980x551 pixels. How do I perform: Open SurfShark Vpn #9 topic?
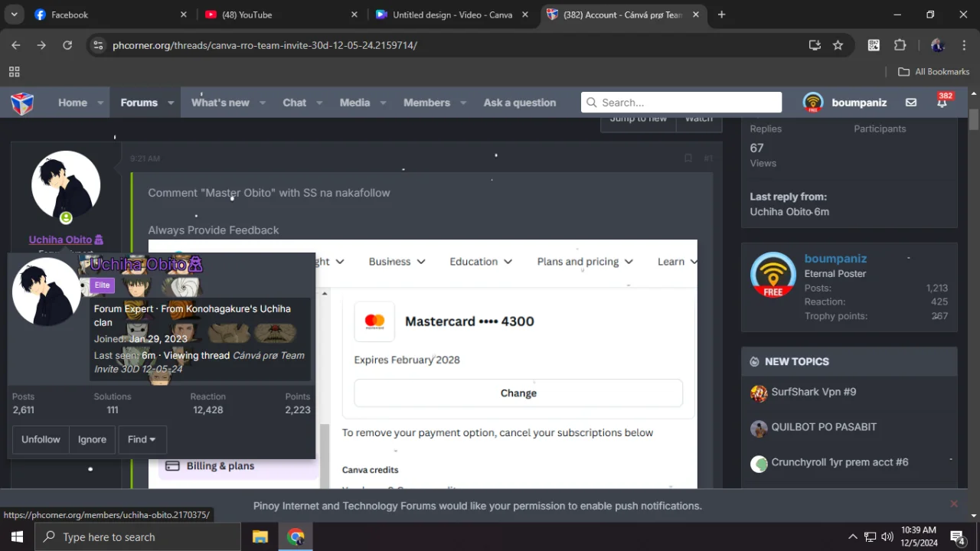tap(814, 392)
